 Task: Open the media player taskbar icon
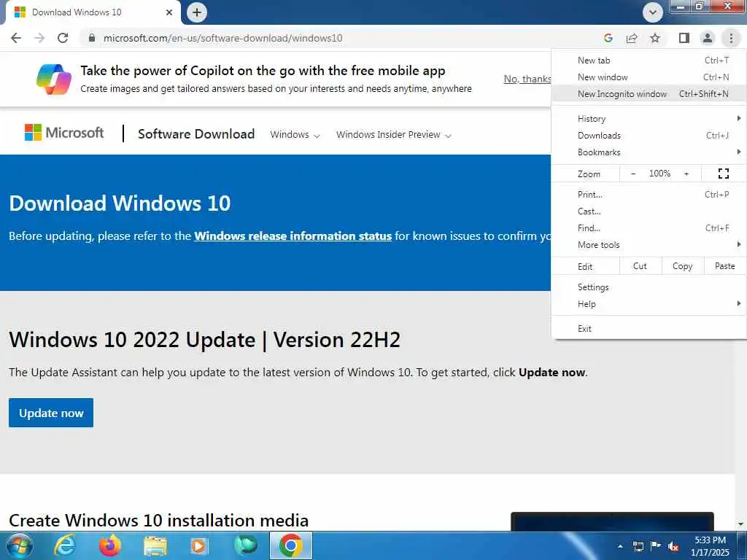click(x=198, y=545)
